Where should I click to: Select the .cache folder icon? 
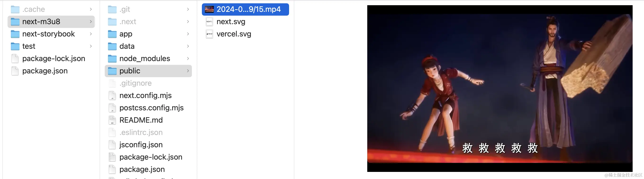(x=15, y=9)
